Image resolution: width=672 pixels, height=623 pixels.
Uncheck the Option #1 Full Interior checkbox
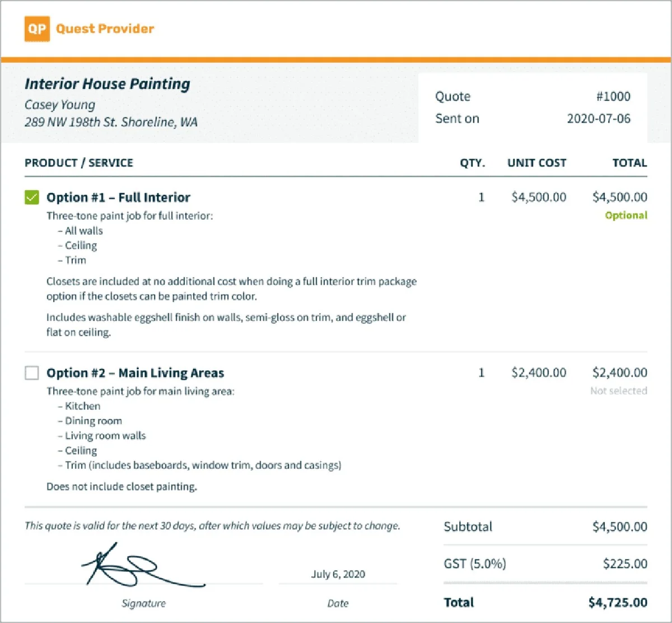tap(32, 197)
